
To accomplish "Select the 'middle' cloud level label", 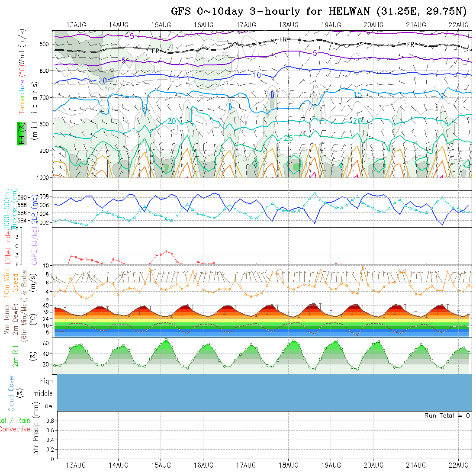I will tap(43, 394).
